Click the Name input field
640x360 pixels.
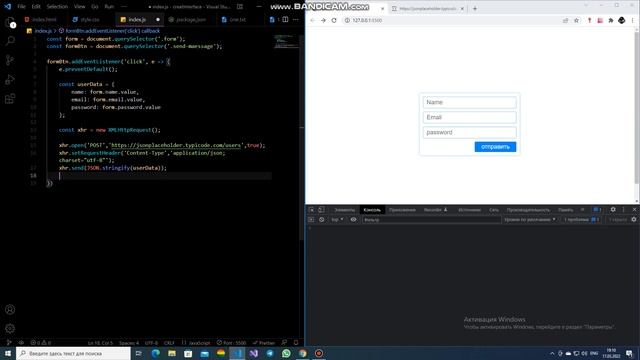click(469, 102)
